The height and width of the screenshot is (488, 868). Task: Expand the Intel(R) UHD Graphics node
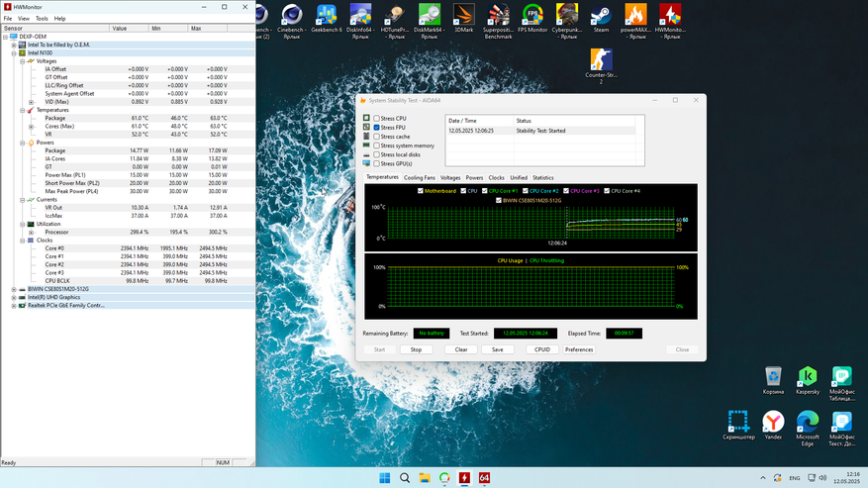14,297
